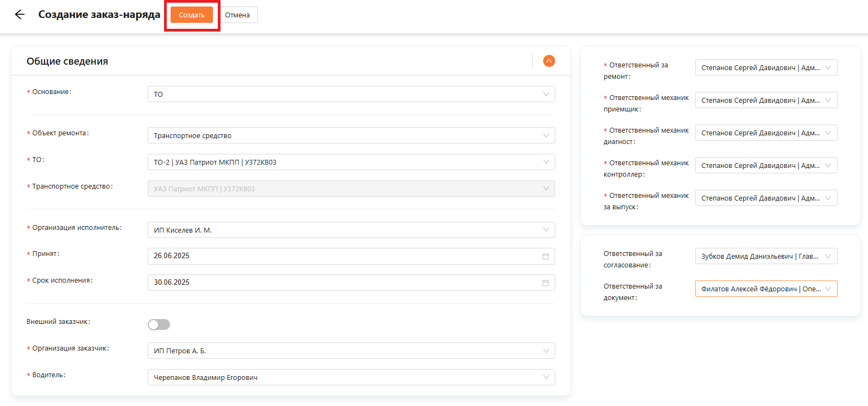Open Организация исполнитель dropdown
The height and width of the screenshot is (406, 868).
(x=350, y=230)
